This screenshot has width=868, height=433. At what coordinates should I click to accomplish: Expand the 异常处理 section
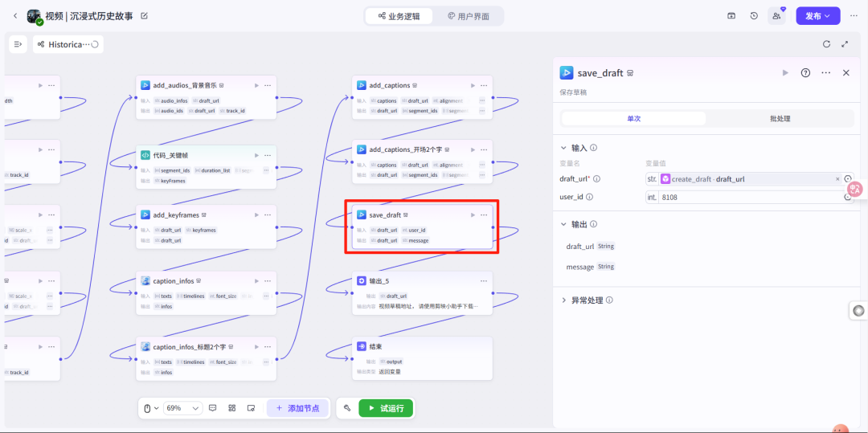[563, 300]
